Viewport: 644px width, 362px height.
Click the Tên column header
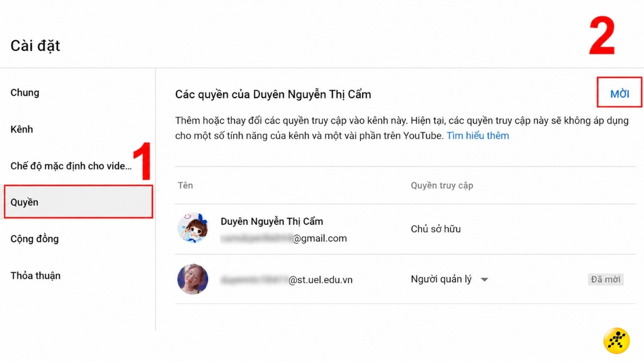185,186
